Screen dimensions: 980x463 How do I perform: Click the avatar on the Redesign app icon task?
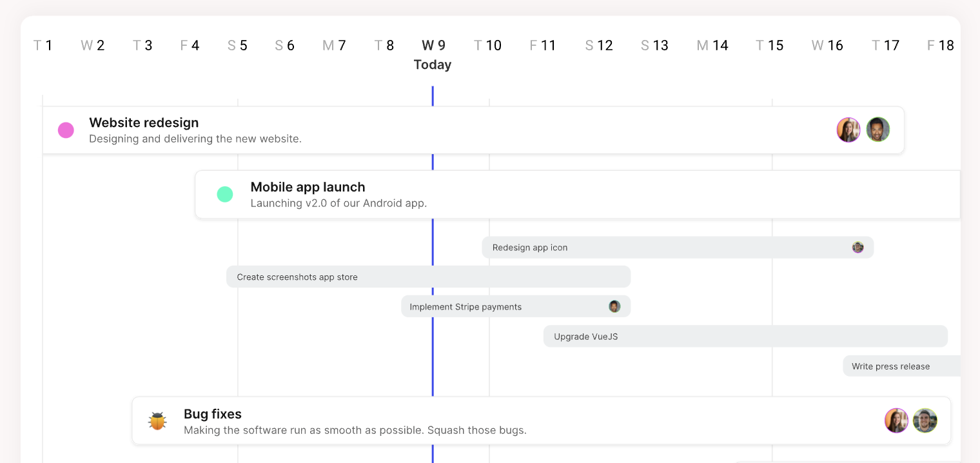(x=857, y=247)
